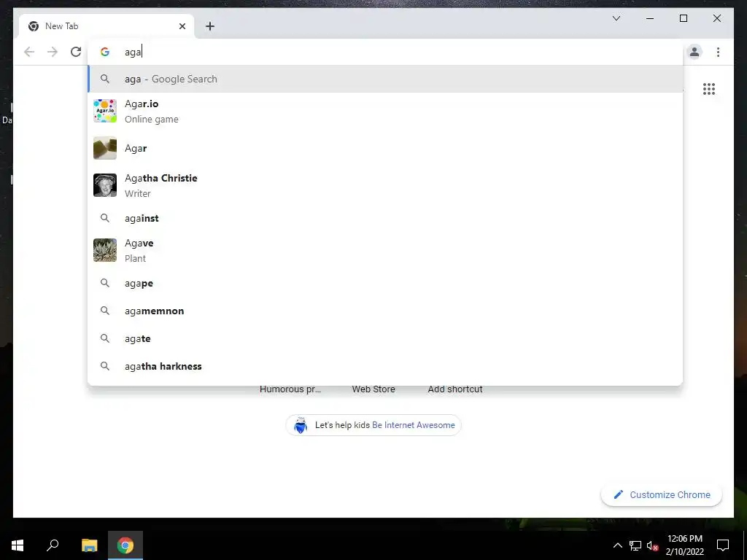This screenshot has width=747, height=560.
Task: Select 'aga - Google Search' suggestion
Action: pos(385,79)
